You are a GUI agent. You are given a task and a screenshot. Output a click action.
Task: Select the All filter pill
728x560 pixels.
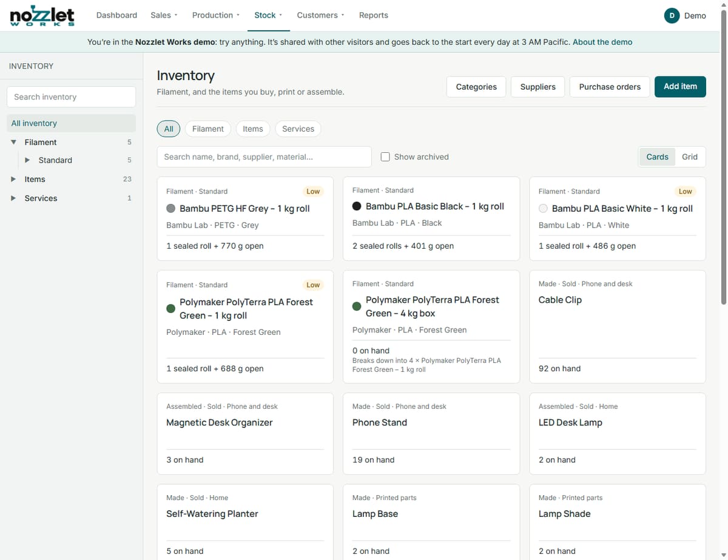(169, 129)
